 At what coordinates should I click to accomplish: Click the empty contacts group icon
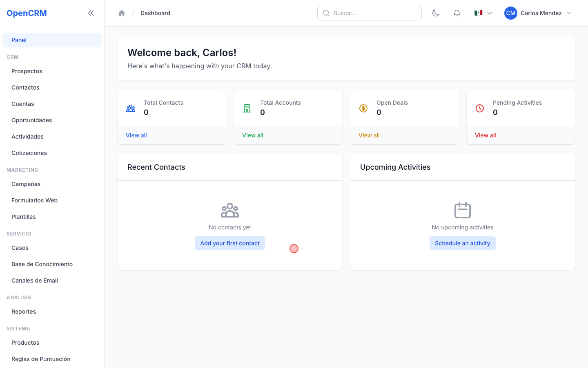pyautogui.click(x=230, y=210)
